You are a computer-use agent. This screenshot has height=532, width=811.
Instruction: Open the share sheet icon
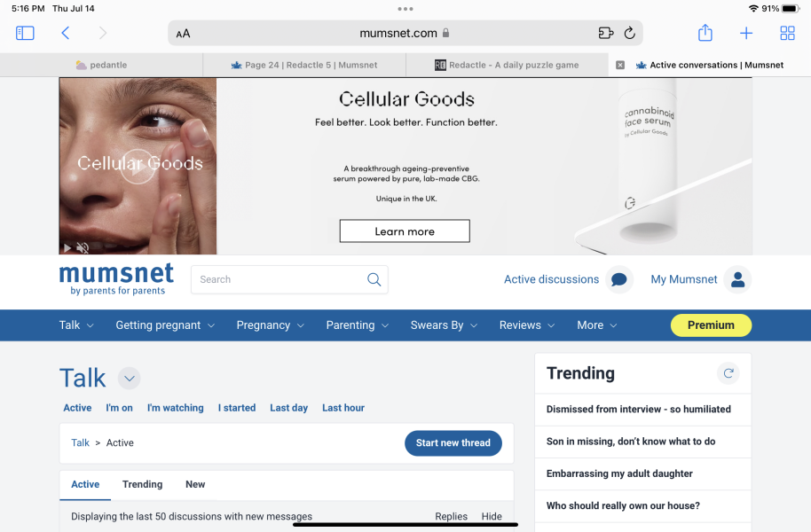click(x=705, y=33)
